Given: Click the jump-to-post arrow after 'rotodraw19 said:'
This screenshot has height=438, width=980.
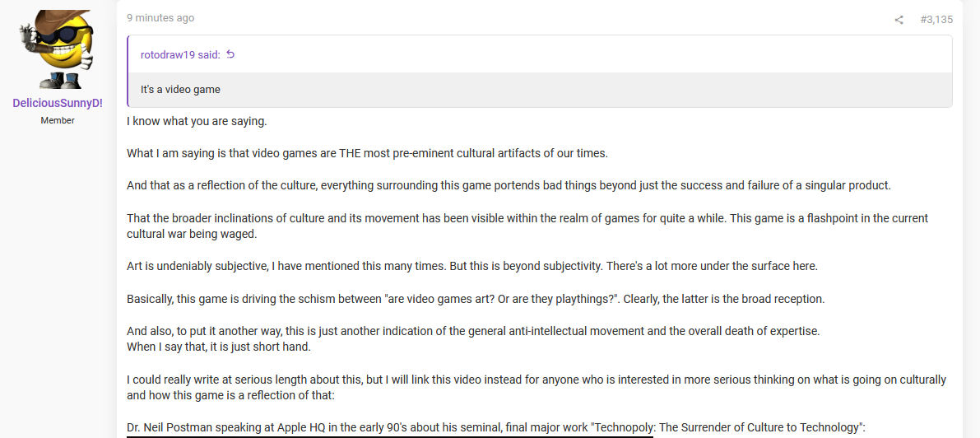Looking at the screenshot, I should coord(230,54).
